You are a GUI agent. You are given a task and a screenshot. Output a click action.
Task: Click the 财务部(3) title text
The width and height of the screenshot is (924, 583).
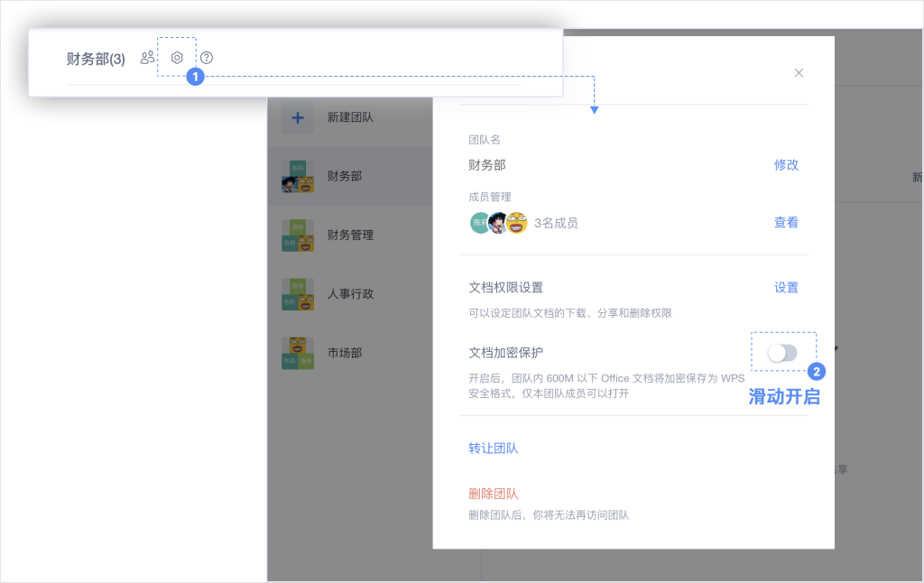click(x=96, y=59)
